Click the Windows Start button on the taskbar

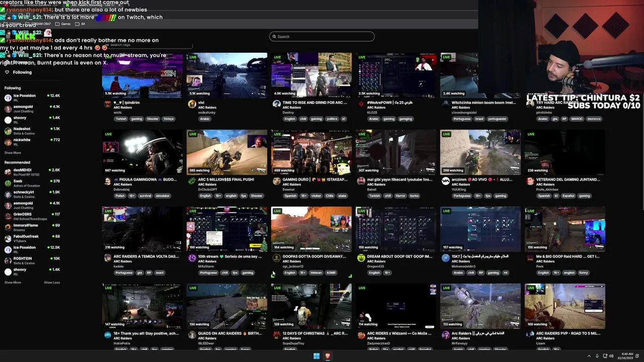coord(316,356)
